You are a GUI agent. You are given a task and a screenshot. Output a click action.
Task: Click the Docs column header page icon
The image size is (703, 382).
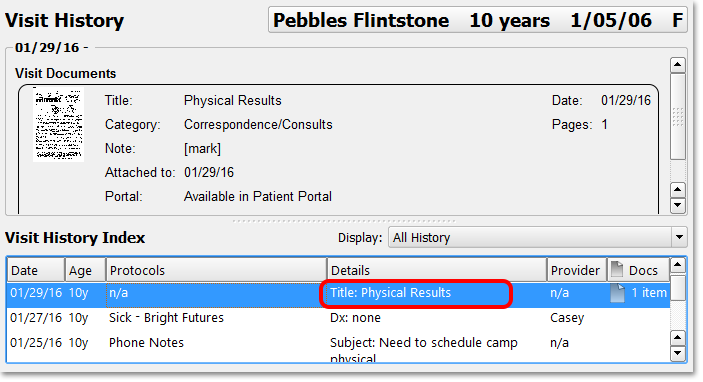pyautogui.click(x=617, y=269)
